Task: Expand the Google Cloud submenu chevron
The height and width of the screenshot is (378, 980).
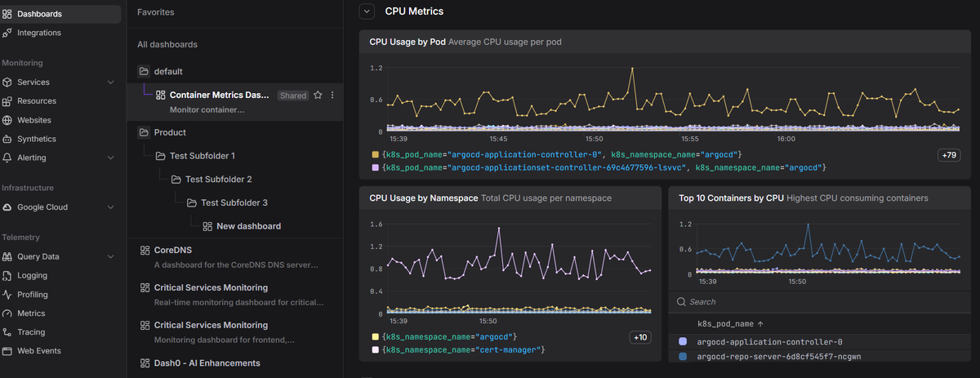Action: point(111,207)
